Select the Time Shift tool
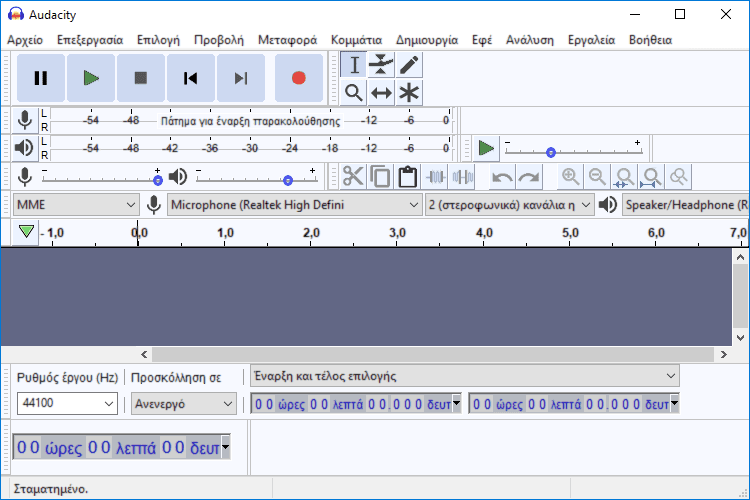Screen dimensions: 750x500 coord(381,93)
